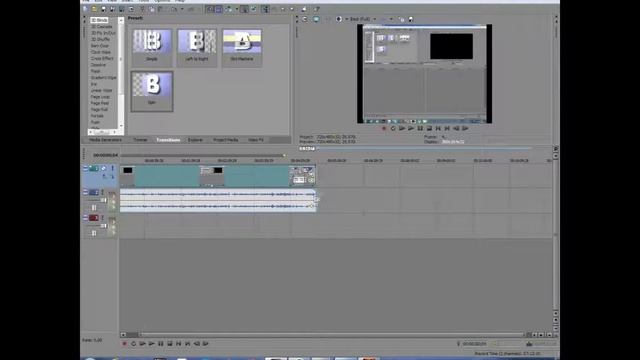Toggle Lock Envelopes to Events

[x=244, y=9]
